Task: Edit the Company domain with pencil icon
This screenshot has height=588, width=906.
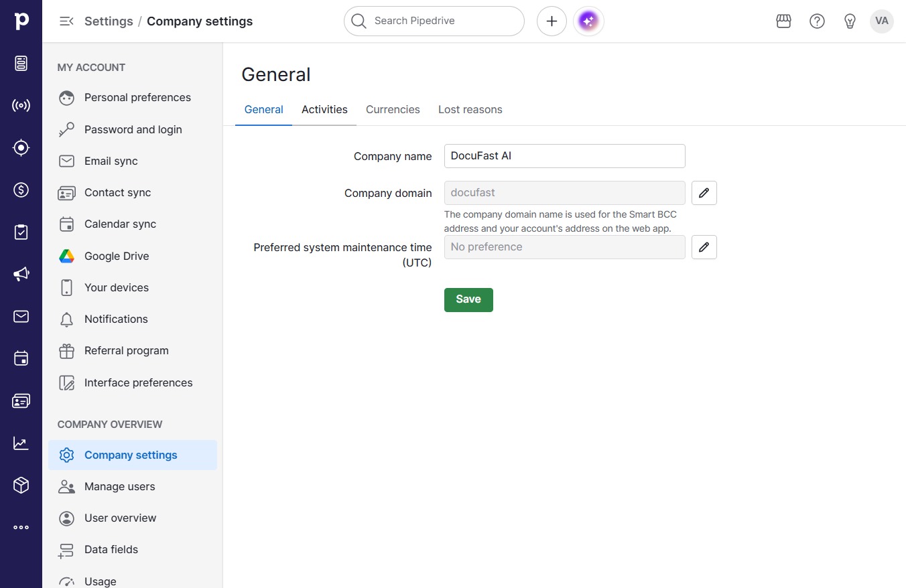Action: (x=704, y=193)
